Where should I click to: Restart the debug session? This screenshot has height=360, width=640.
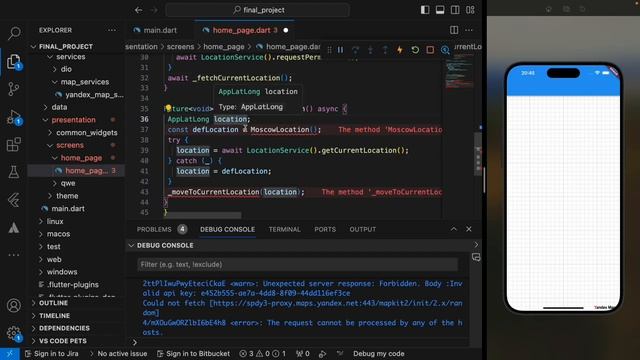(x=415, y=50)
